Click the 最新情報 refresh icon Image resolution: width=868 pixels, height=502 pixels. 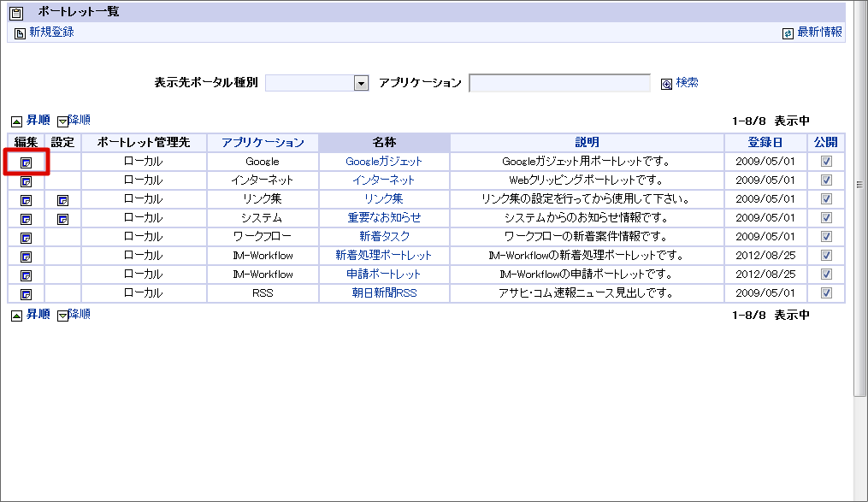click(x=788, y=33)
